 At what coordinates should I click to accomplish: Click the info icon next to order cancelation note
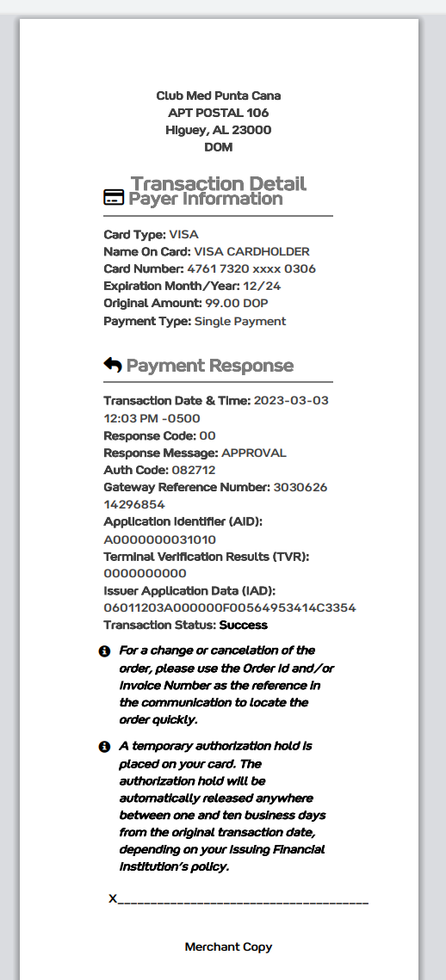pyautogui.click(x=104, y=651)
